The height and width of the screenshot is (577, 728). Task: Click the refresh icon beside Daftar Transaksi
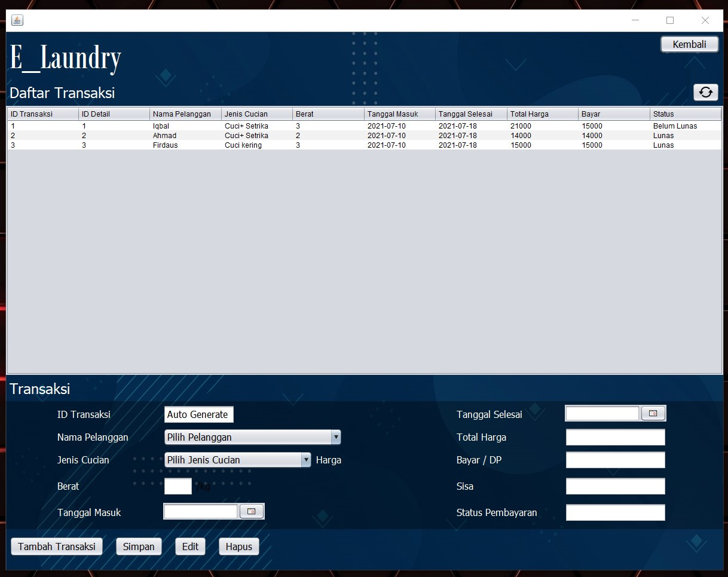pyautogui.click(x=706, y=92)
